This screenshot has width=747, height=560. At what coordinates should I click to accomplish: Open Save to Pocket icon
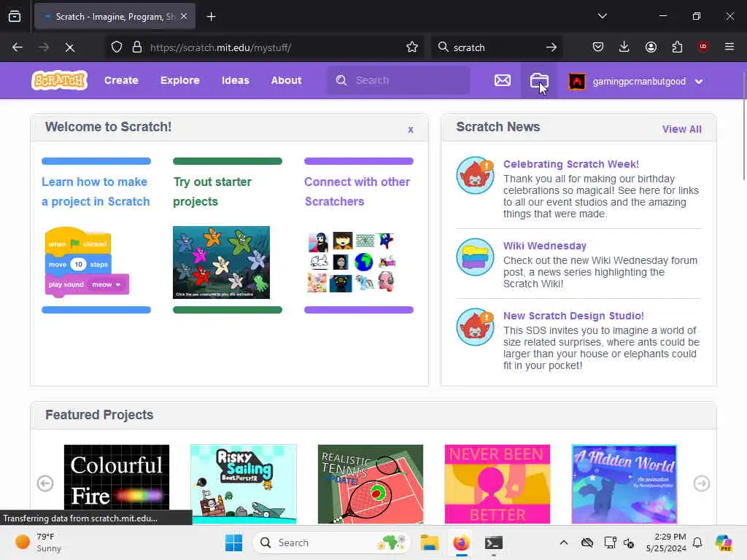pos(598,47)
